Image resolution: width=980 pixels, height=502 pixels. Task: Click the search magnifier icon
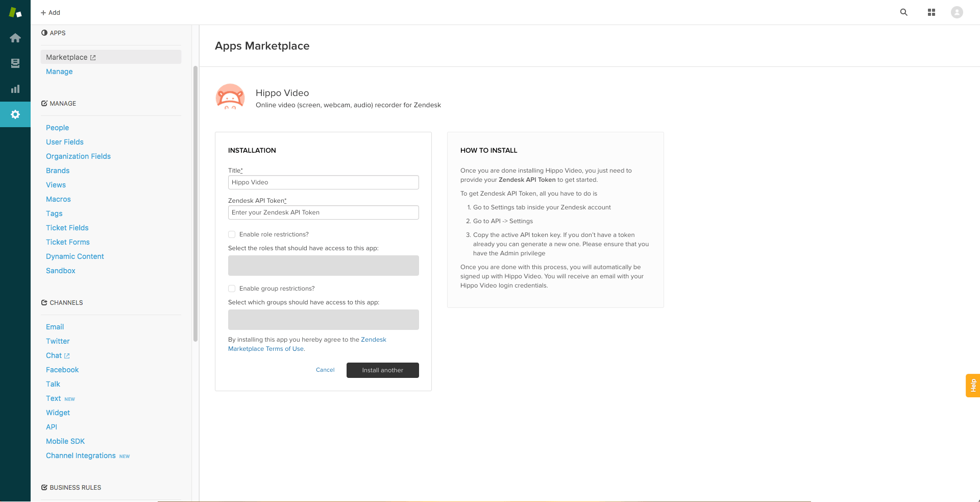(x=903, y=12)
